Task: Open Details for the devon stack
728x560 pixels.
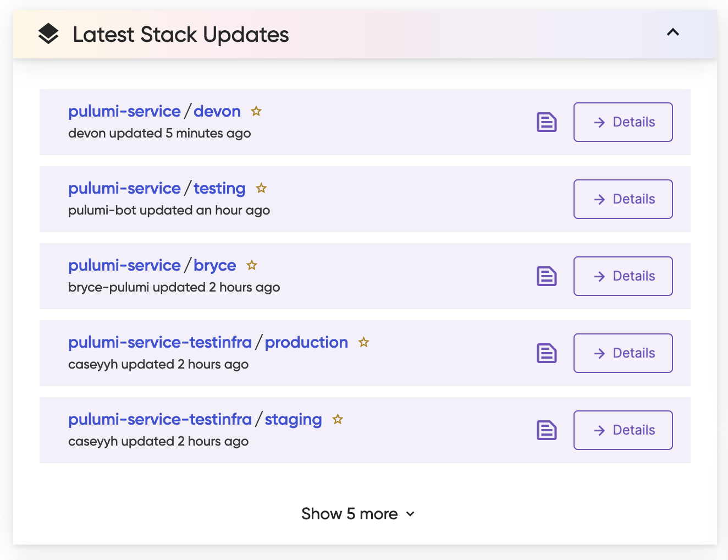Action: [x=623, y=122]
